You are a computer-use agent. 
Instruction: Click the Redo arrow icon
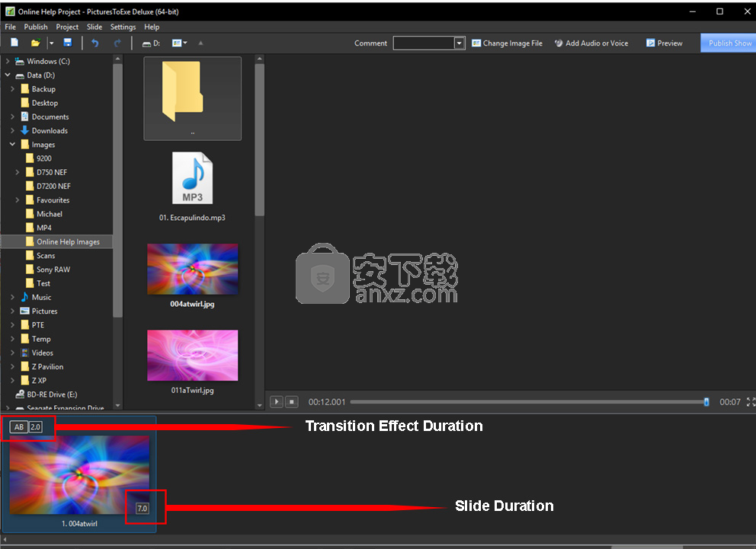[x=117, y=43]
